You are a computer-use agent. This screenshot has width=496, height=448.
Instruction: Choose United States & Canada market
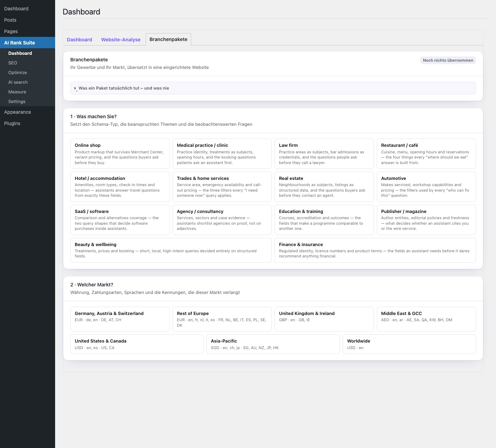[x=137, y=344]
